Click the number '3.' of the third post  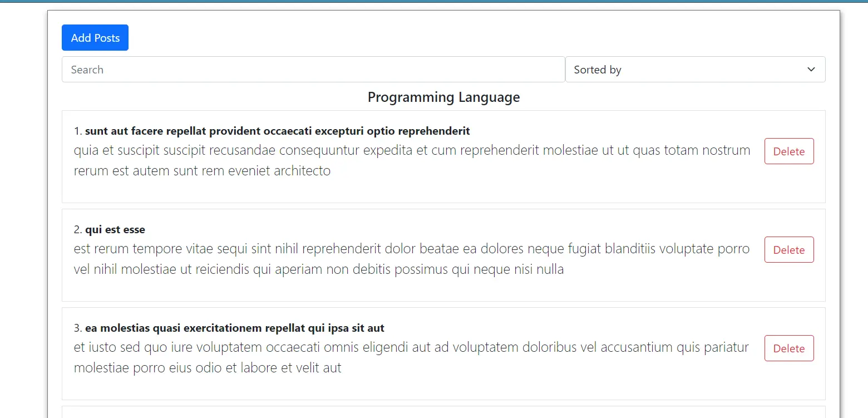pyautogui.click(x=78, y=328)
